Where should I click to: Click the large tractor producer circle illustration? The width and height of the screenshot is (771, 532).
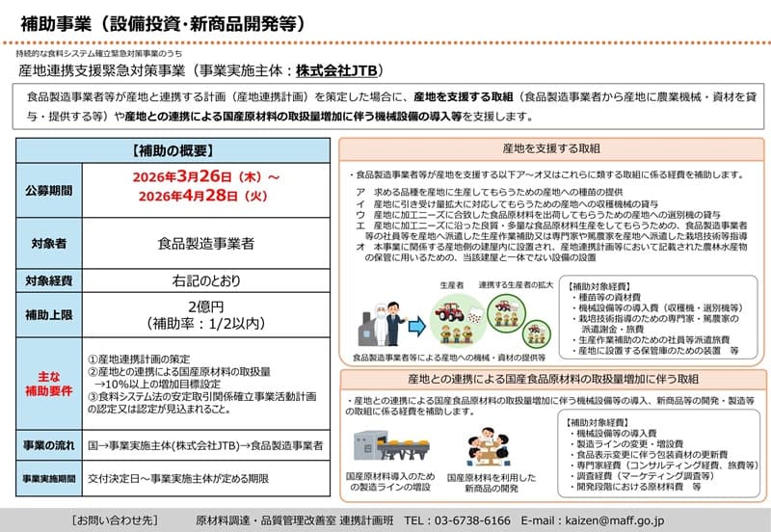pos(458,321)
